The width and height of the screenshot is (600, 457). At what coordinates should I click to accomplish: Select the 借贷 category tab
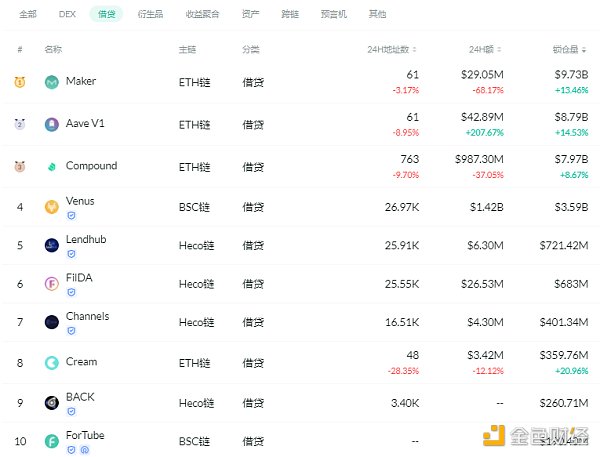[106, 14]
